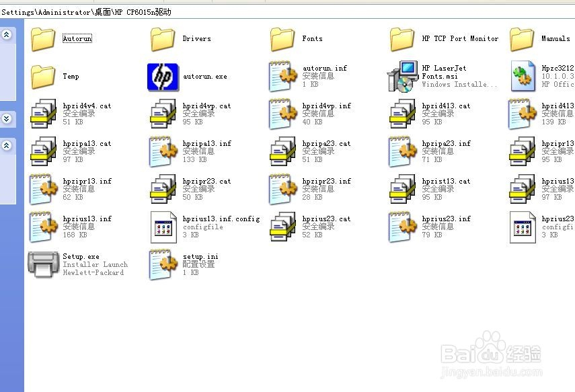Select the Autorun folder icon
The height and width of the screenshot is (392, 575).
point(43,39)
